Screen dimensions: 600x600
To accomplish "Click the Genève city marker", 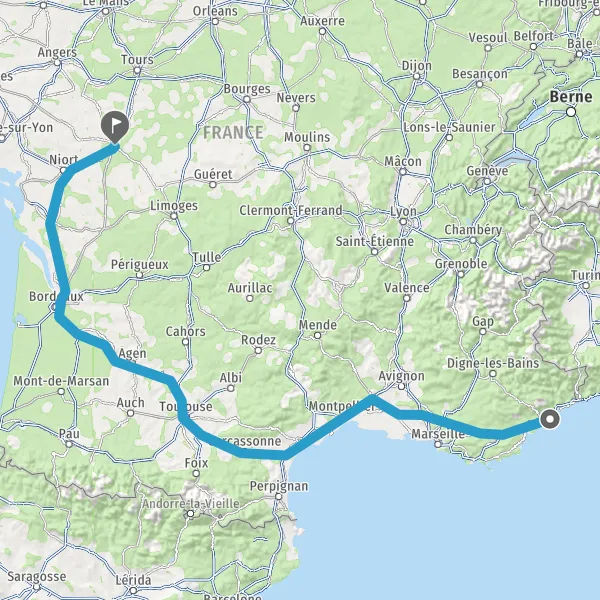I will pos(487,181).
